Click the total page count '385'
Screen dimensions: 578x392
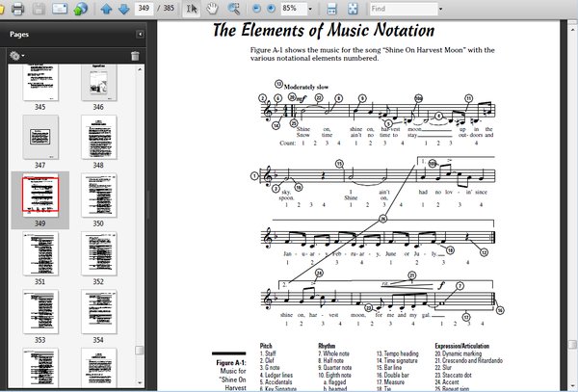tap(169, 8)
